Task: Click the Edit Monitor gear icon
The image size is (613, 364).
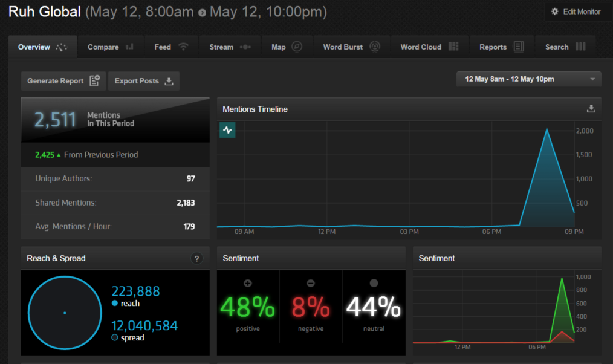Action: tap(555, 11)
